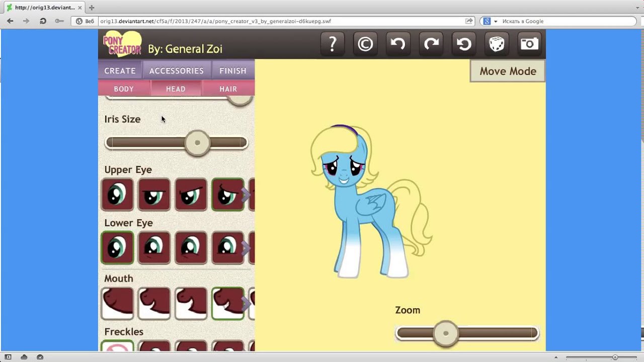Click the Google search input field
This screenshot has width=644, height=362.
(x=568, y=21)
